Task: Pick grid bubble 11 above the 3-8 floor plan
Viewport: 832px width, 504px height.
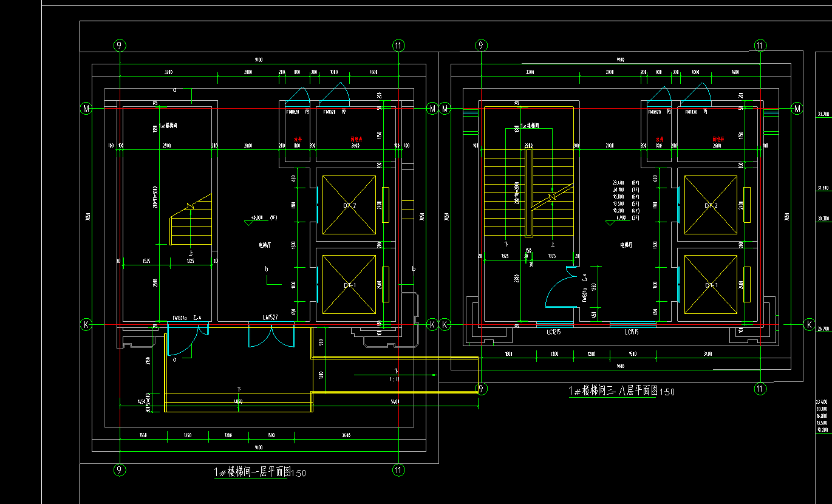Action: tap(760, 45)
